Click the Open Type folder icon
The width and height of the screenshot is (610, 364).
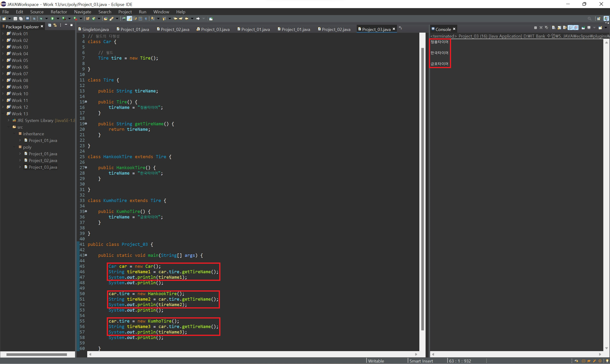click(106, 19)
